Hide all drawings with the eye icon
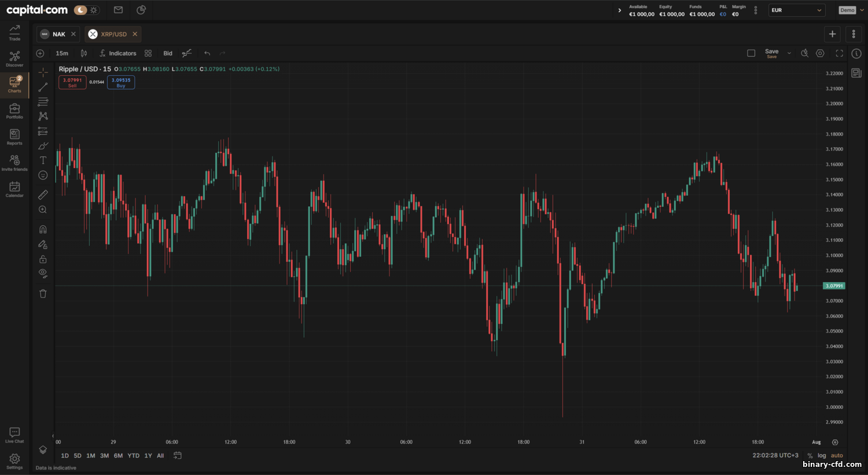The image size is (868, 475). point(43,273)
